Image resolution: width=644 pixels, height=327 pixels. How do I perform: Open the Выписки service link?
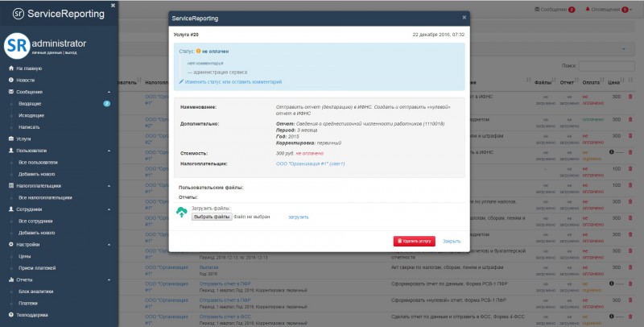coord(209,267)
